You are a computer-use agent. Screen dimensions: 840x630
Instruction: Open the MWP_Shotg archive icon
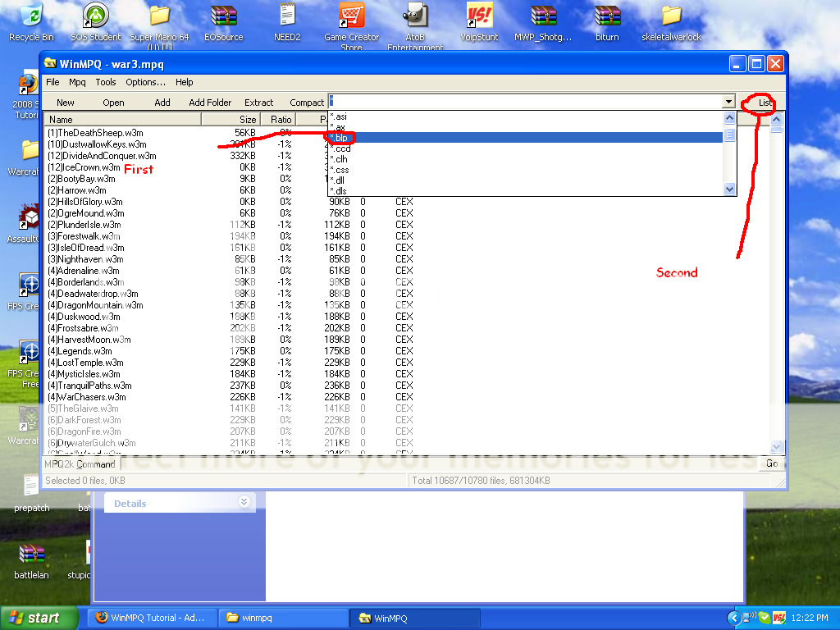pos(543,16)
